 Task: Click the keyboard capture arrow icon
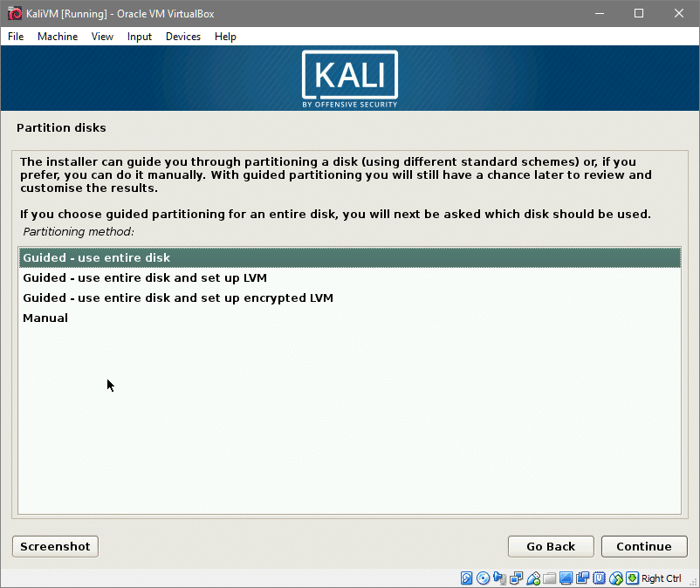point(632,578)
